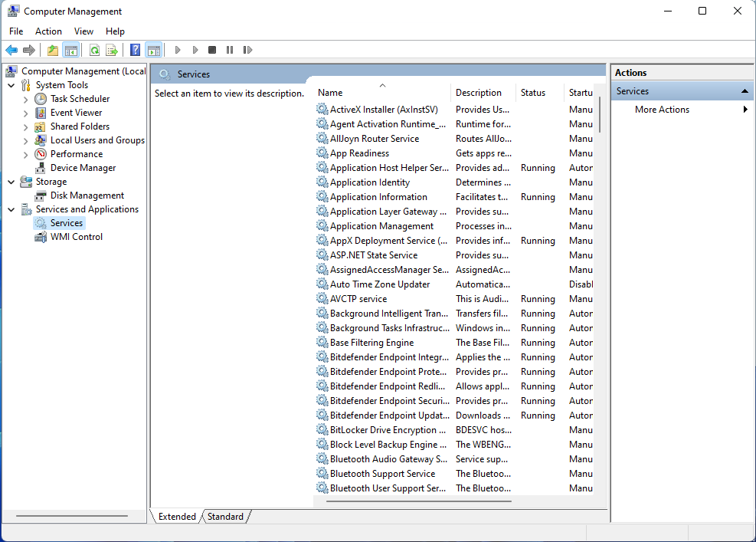Open the Help menu
This screenshot has height=542, width=756.
coord(115,31)
